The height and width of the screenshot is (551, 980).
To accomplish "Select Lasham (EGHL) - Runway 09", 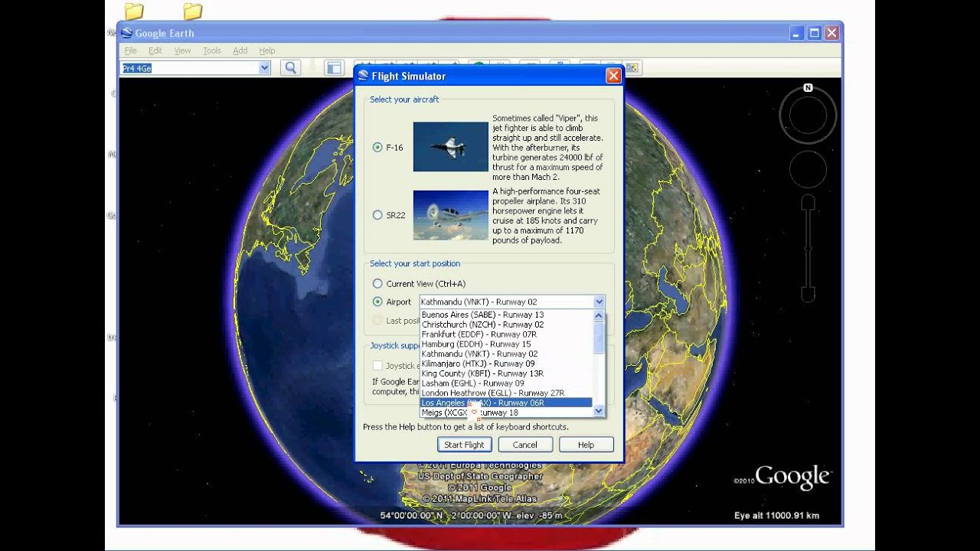I will pyautogui.click(x=506, y=383).
